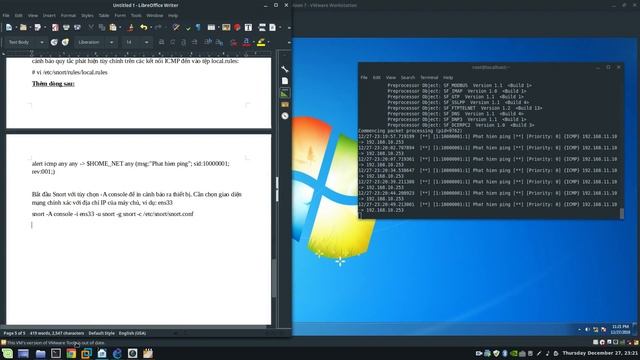This screenshot has height=360, width=640.
Task: Open the font size 14 dropdown
Action: tap(147, 42)
